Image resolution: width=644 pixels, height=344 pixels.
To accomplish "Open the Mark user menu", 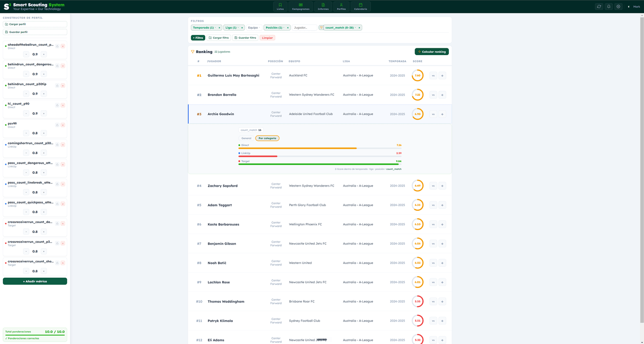I will tap(634, 6).
